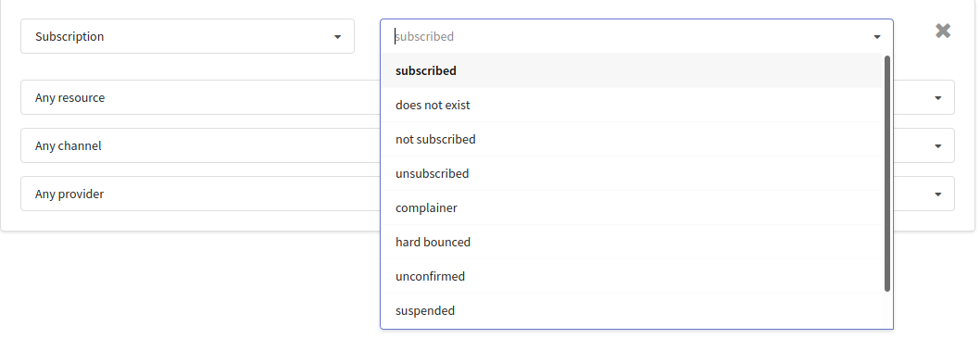Remove the Subscription filter with the X icon
The image size is (980, 351).
point(943,31)
